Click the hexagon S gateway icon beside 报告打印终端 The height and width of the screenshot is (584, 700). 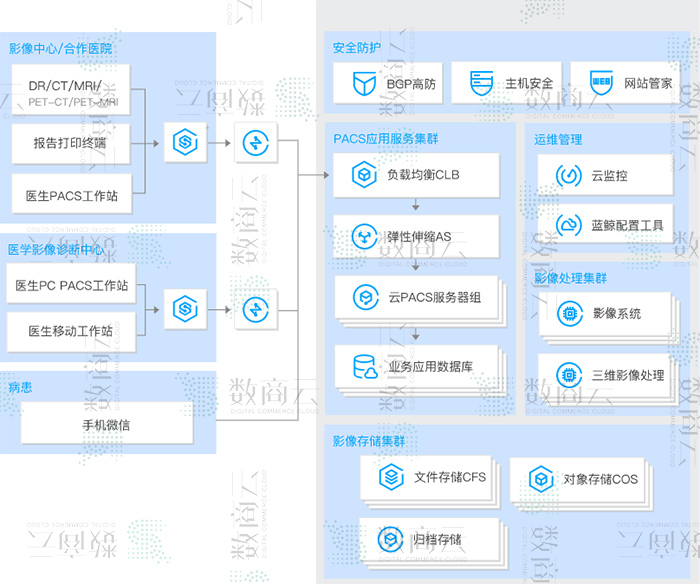coord(185,142)
